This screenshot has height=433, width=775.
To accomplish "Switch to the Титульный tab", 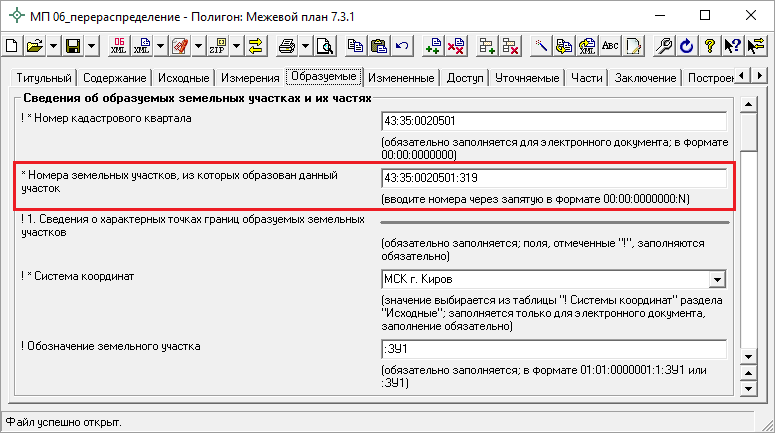I will click(x=44, y=78).
